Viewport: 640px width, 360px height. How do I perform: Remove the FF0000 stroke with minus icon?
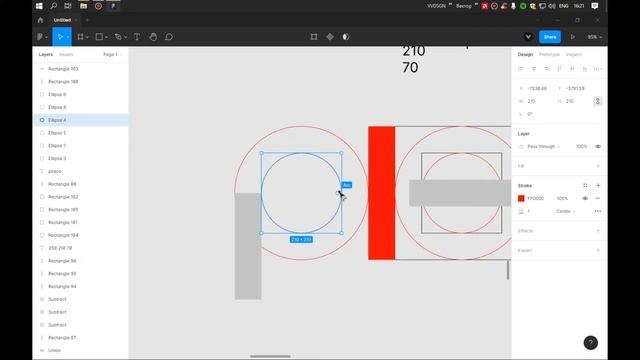point(598,198)
